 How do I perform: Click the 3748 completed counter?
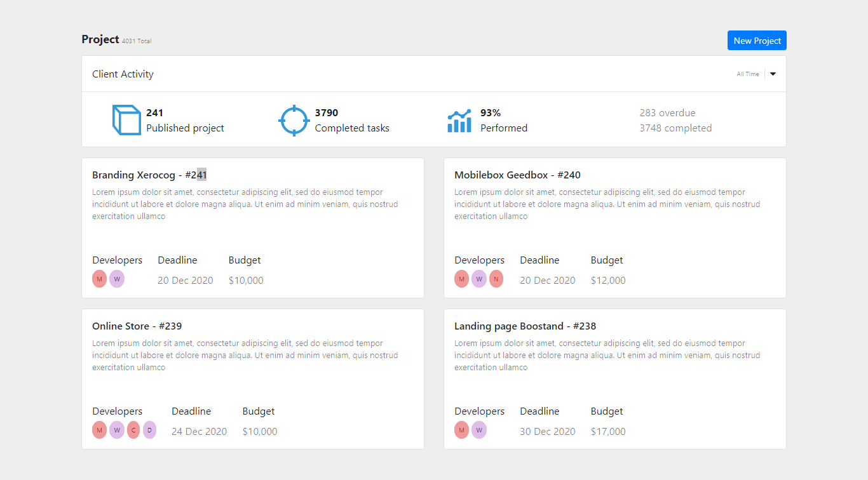675,128
